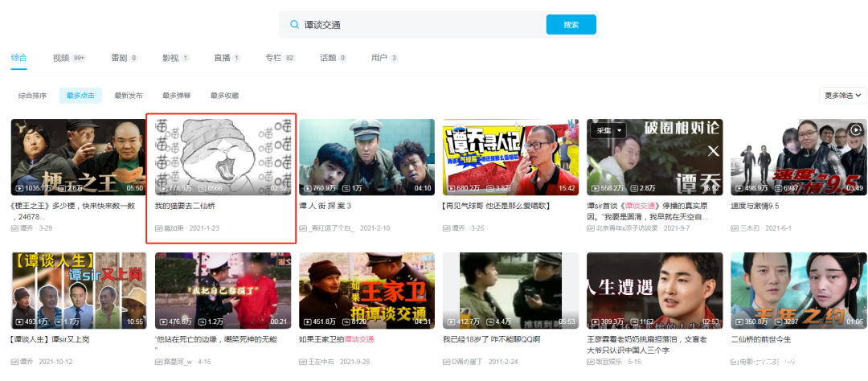868x381 pixels.
Task: Expand the 更多筛选 filter dropdown
Action: [x=842, y=95]
